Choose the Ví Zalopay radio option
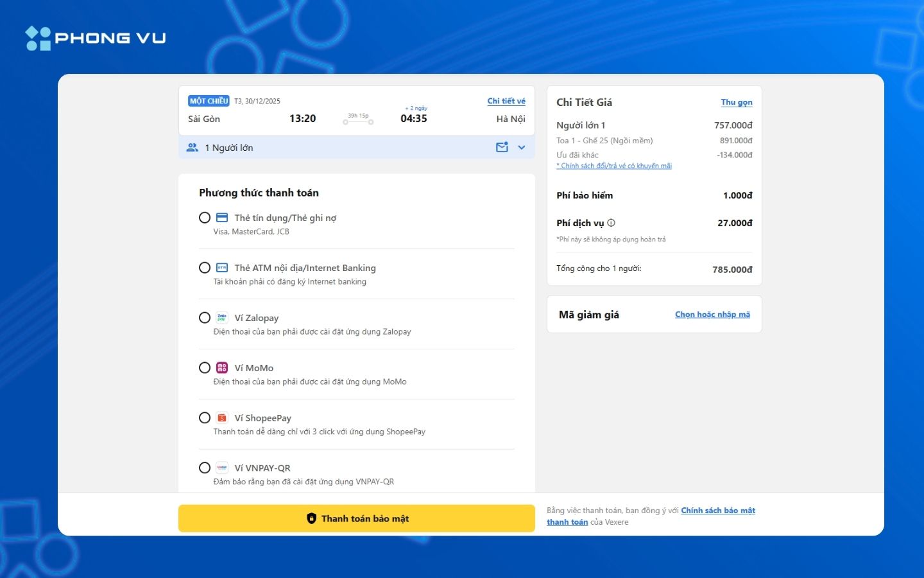The width and height of the screenshot is (924, 578). 205,318
